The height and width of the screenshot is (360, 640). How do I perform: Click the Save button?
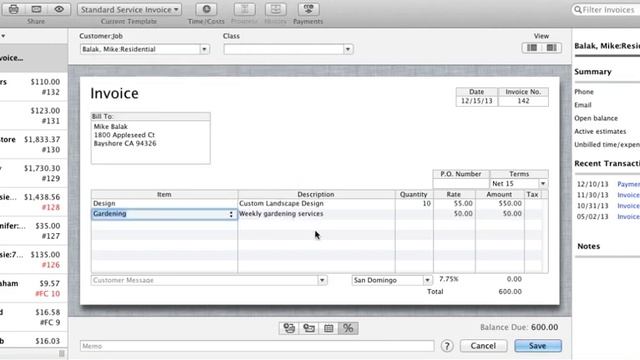point(538,346)
